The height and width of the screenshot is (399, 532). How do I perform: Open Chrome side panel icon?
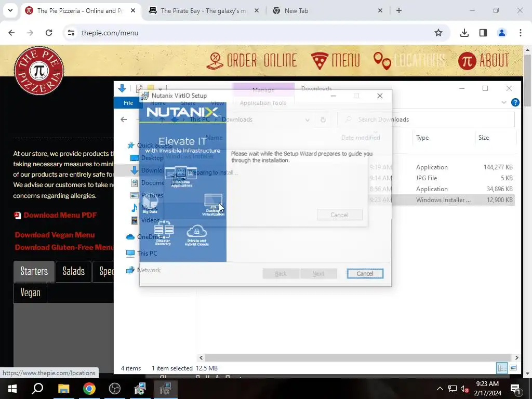[483, 33]
